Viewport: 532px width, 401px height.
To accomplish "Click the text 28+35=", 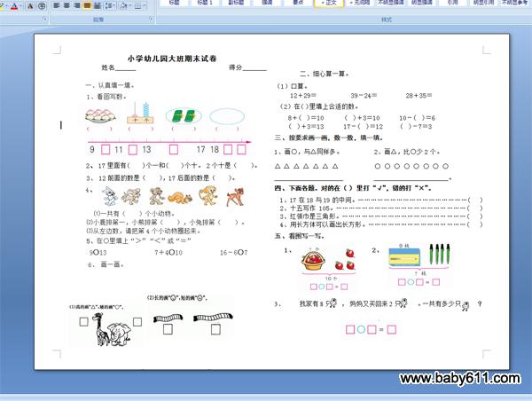I will coord(419,96).
